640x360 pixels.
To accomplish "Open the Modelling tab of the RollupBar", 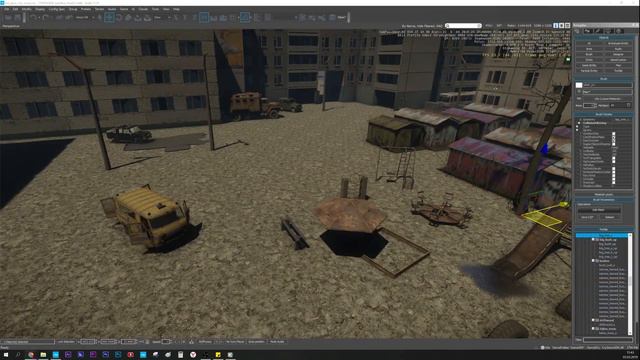I will click(599, 31).
